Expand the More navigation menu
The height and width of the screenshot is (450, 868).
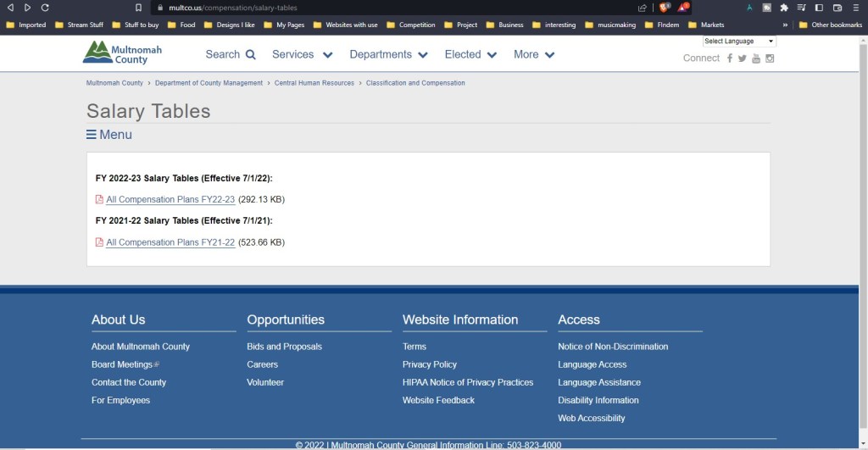pyautogui.click(x=534, y=54)
